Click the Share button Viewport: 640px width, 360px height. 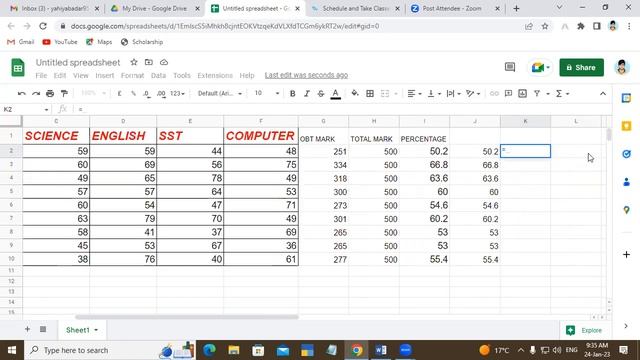pos(581,67)
